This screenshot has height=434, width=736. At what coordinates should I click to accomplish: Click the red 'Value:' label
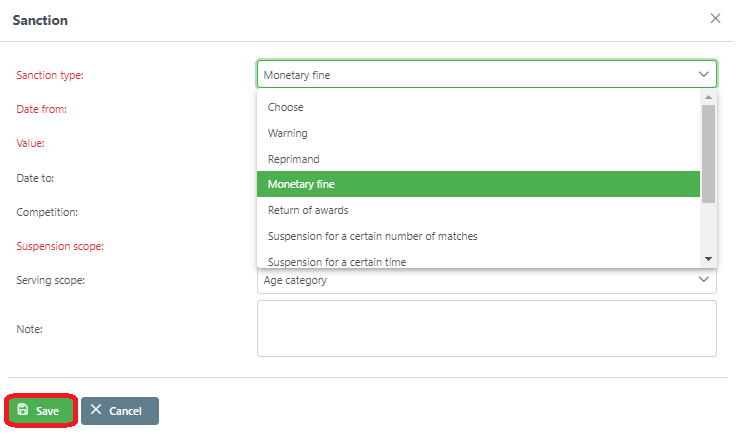(x=31, y=143)
